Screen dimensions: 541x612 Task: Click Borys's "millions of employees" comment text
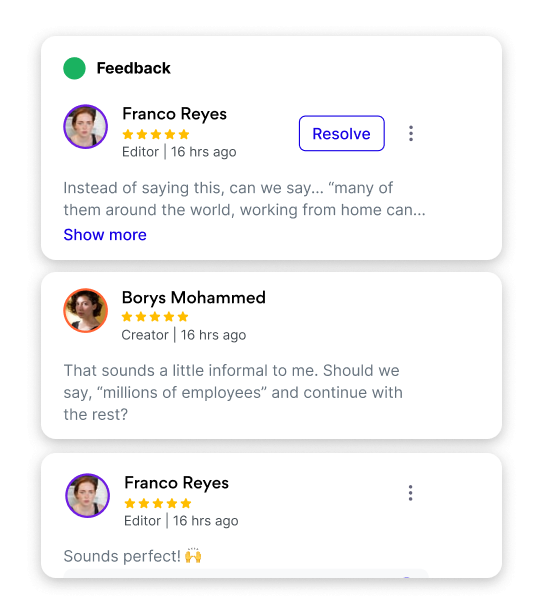click(x=233, y=392)
